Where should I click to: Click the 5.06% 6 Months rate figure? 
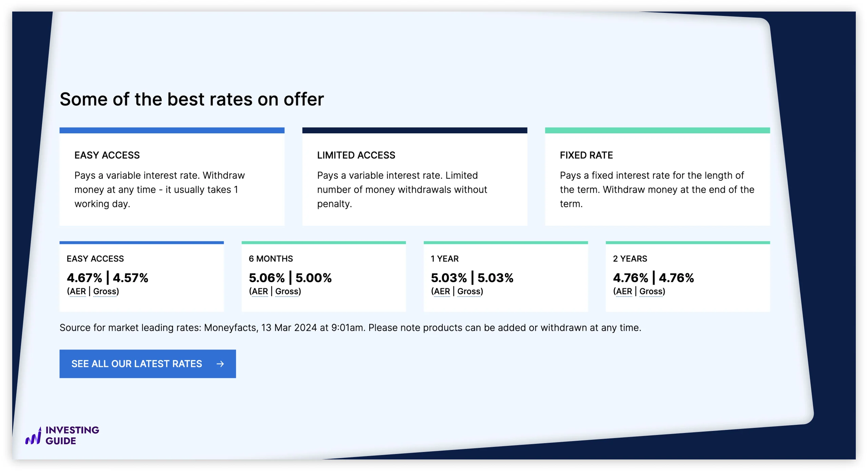point(267,278)
